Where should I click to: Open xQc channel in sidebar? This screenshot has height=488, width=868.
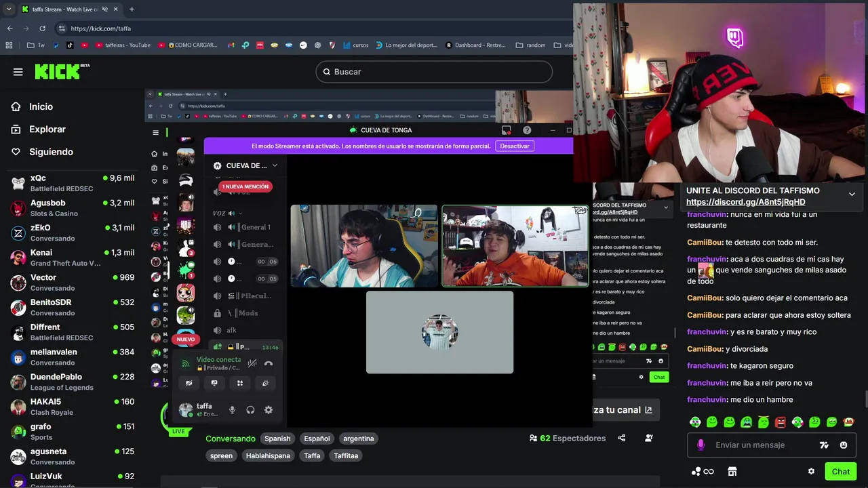tap(73, 183)
